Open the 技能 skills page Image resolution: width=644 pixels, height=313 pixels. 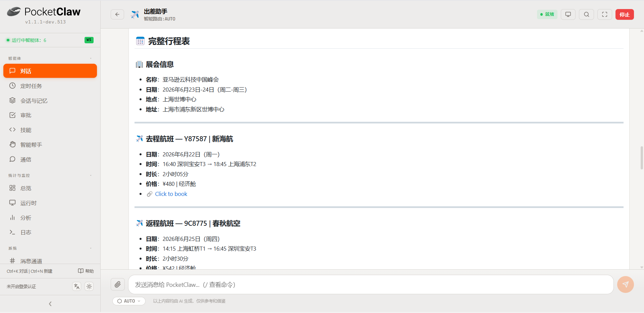(x=50, y=130)
